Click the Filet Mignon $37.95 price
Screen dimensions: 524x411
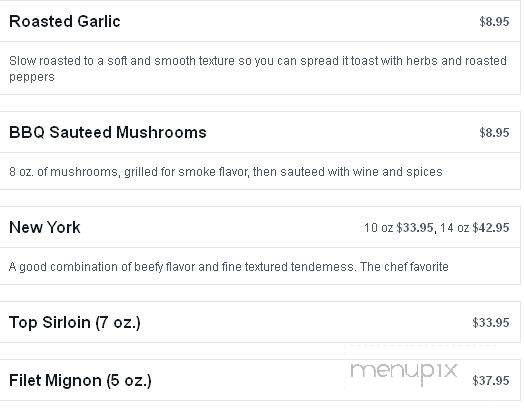pos(491,381)
